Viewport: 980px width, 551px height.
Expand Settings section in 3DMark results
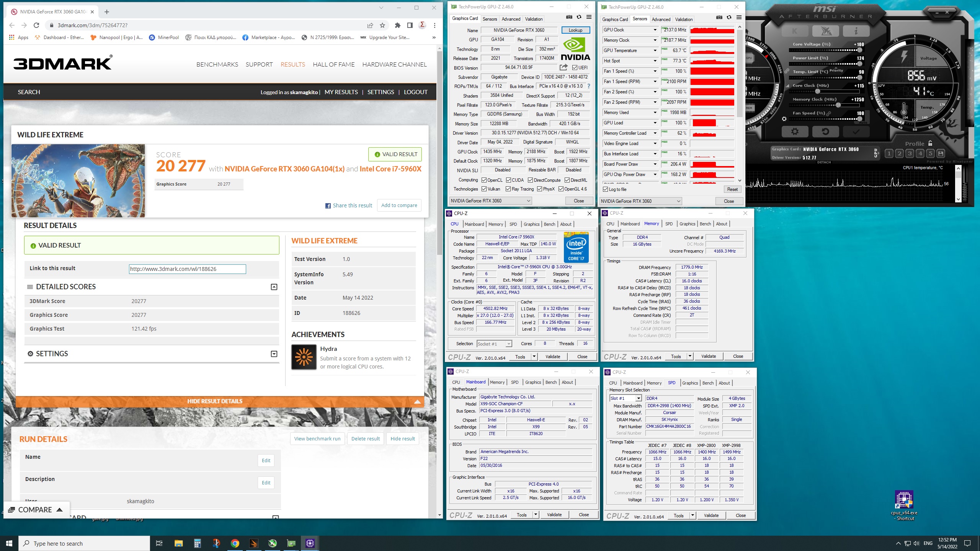pos(274,354)
